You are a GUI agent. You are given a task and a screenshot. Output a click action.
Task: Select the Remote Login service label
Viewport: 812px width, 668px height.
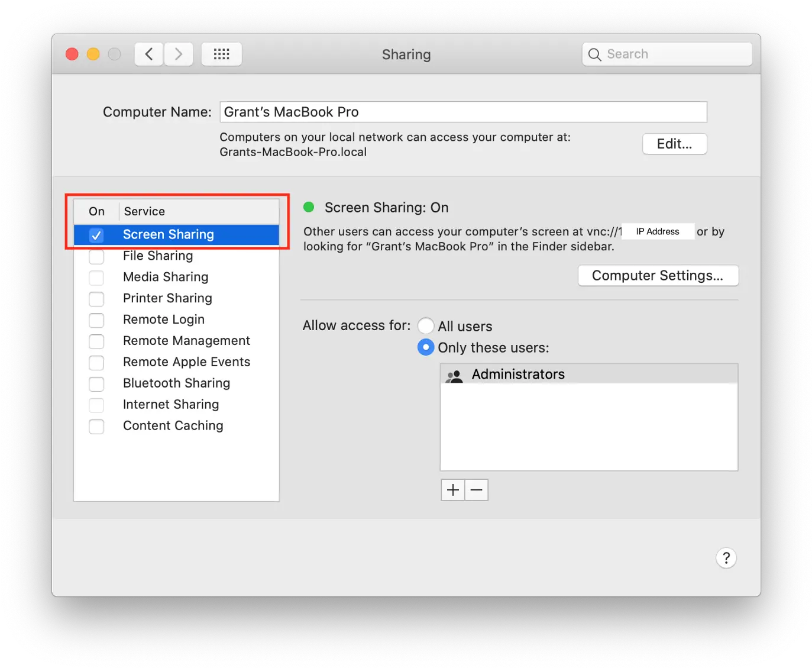(164, 320)
